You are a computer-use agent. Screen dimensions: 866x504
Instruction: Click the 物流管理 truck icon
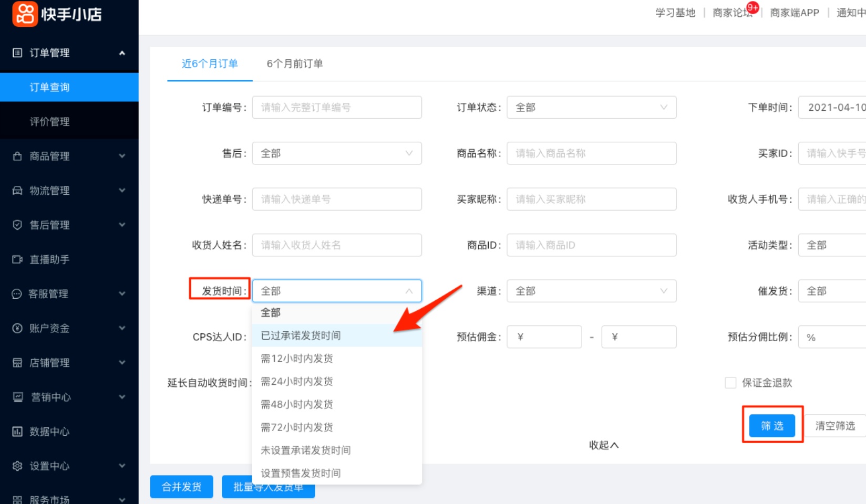(17, 191)
